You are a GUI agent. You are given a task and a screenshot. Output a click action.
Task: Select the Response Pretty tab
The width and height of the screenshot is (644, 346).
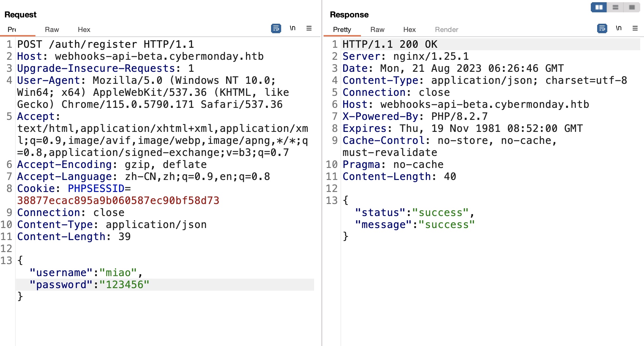click(x=342, y=30)
